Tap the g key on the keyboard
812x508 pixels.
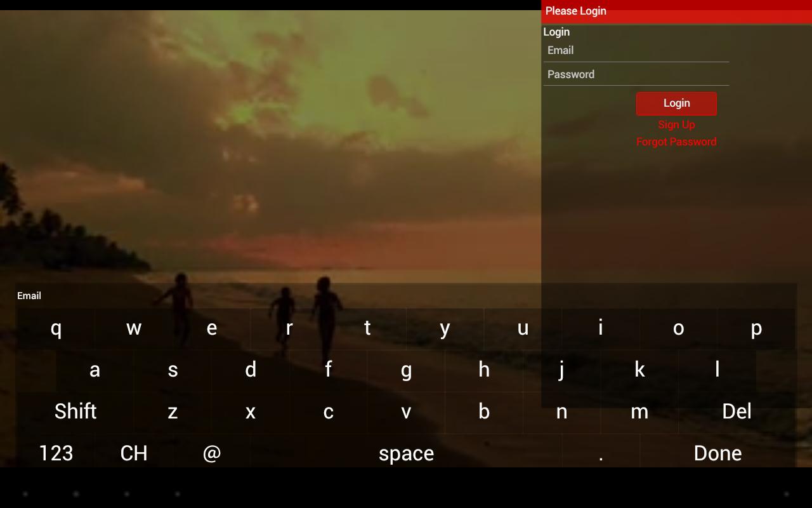(x=406, y=370)
